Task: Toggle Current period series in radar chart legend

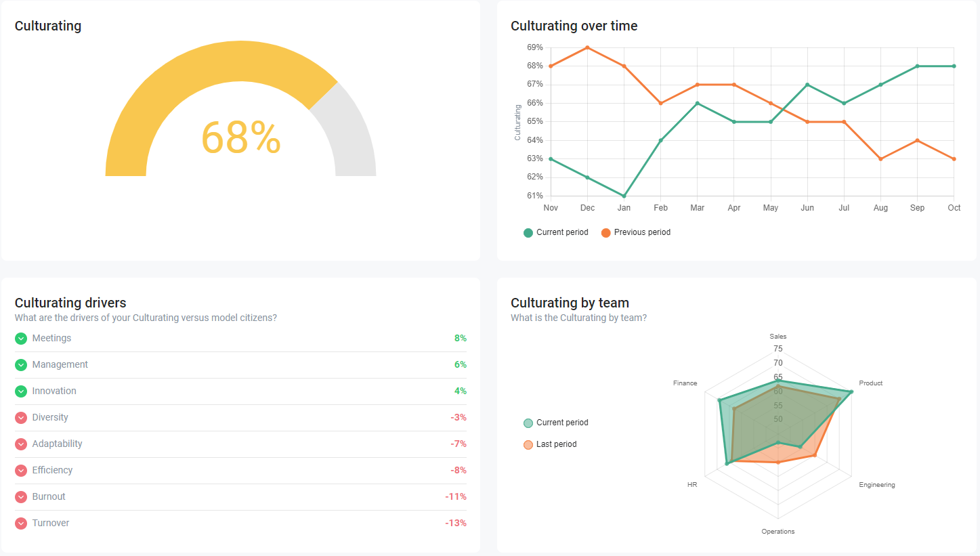Action: tap(555, 423)
